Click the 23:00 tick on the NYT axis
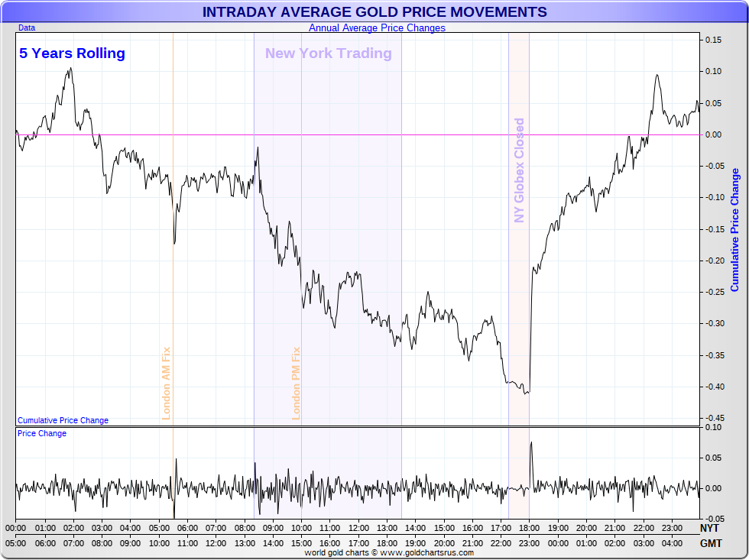Viewport: 749px width, 560px height. pos(672,529)
